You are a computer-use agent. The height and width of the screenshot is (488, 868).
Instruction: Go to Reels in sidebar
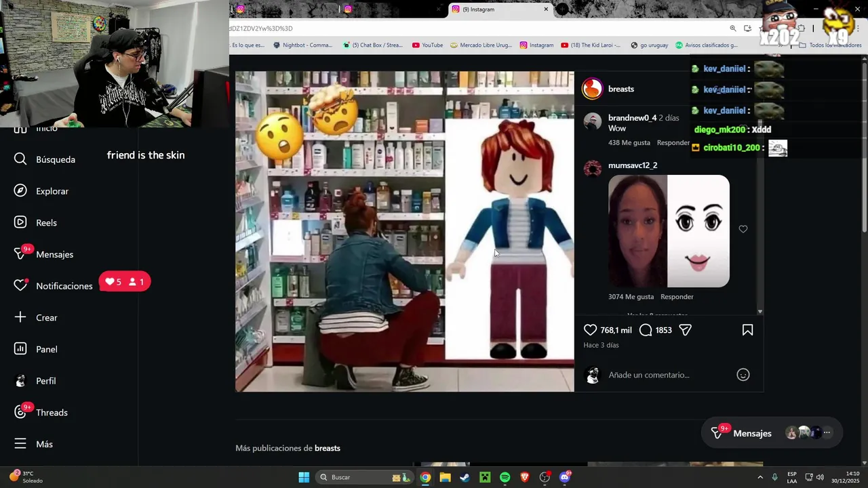point(36,222)
